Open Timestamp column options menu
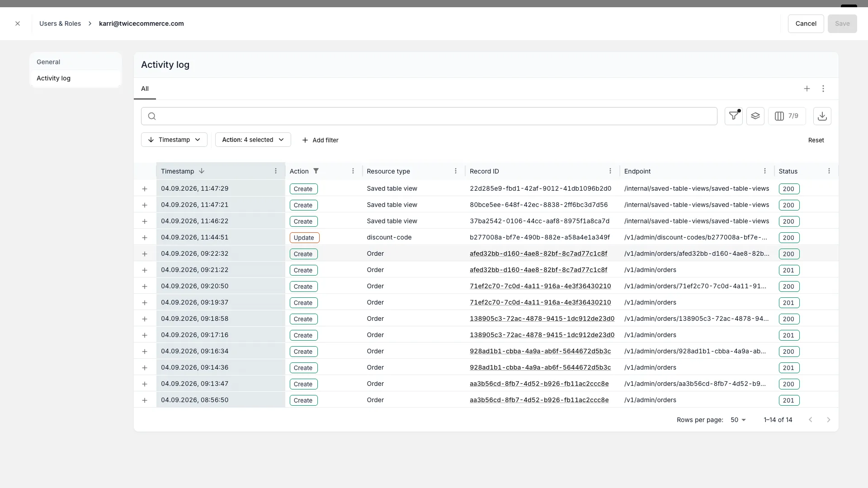This screenshot has height=488, width=868. 276,171
